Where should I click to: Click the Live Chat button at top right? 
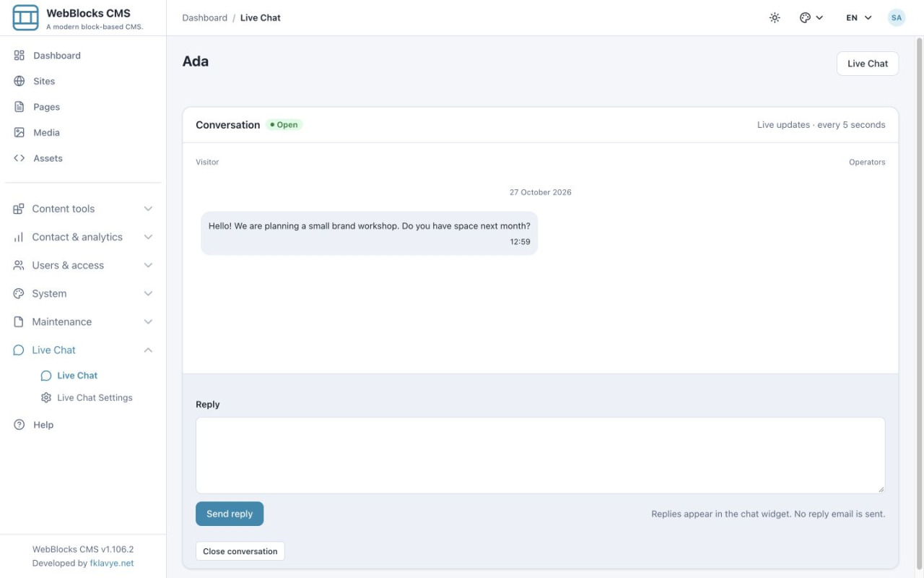pos(867,64)
